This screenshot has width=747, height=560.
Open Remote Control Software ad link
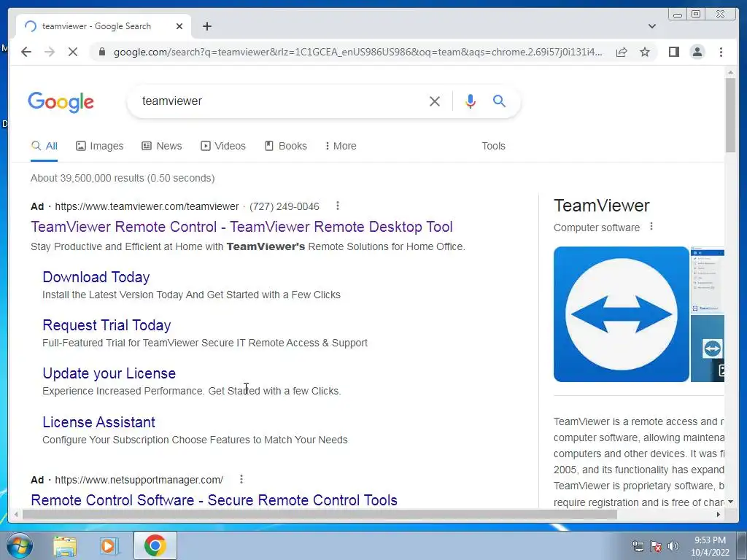[214, 500]
